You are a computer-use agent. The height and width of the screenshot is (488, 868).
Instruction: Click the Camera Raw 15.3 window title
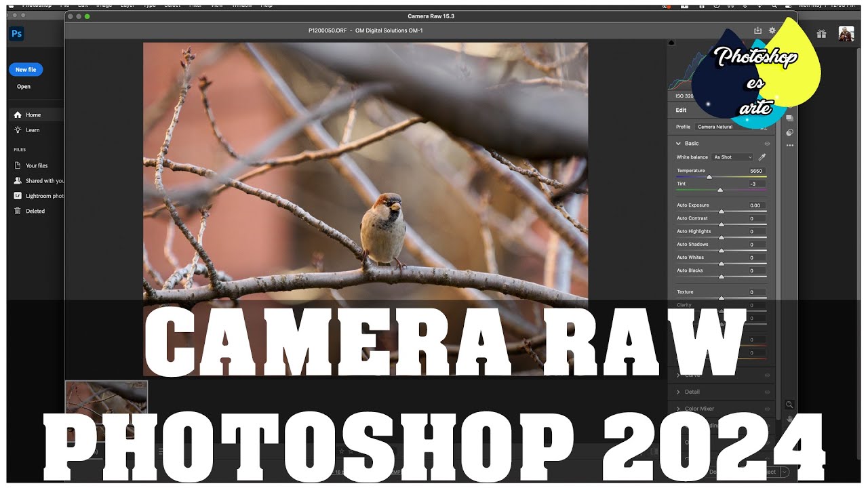click(431, 16)
